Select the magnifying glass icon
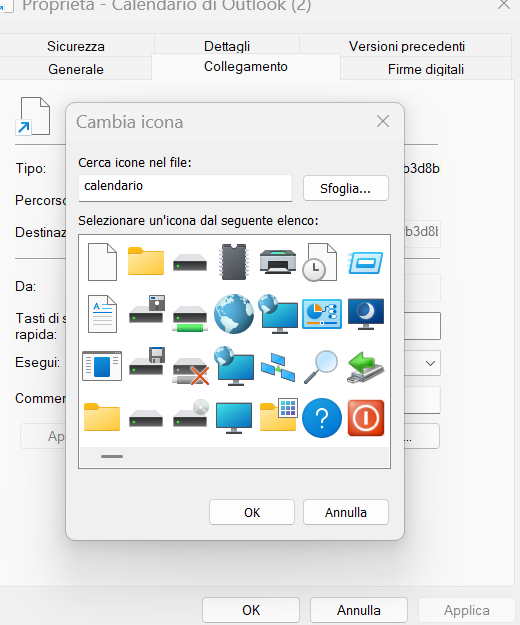This screenshot has height=625, width=520. click(321, 367)
